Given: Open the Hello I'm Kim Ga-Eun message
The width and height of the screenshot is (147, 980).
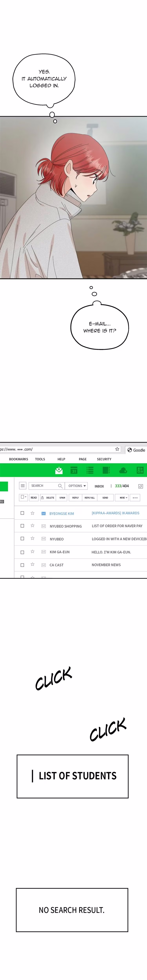Looking at the screenshot, I should (111, 552).
